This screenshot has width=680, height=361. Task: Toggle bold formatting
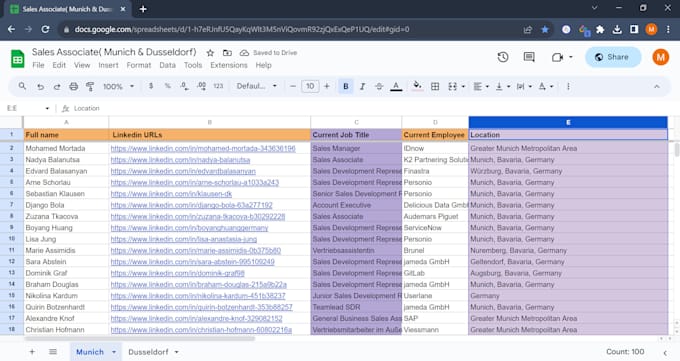pos(346,86)
